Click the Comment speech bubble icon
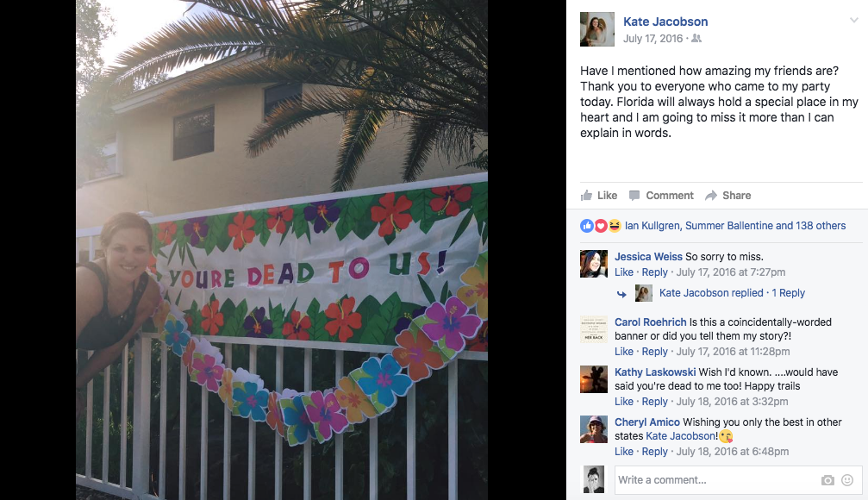 (x=634, y=196)
